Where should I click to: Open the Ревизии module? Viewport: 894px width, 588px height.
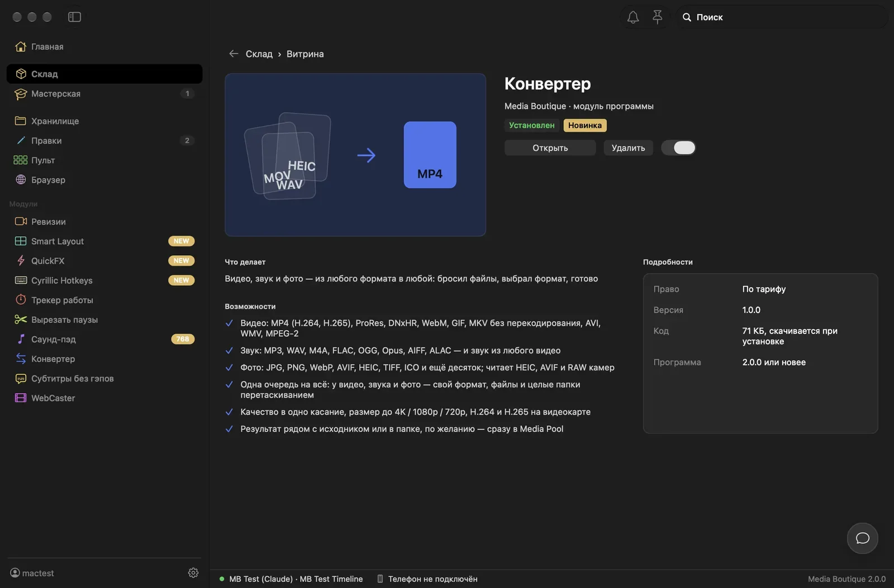(104, 222)
